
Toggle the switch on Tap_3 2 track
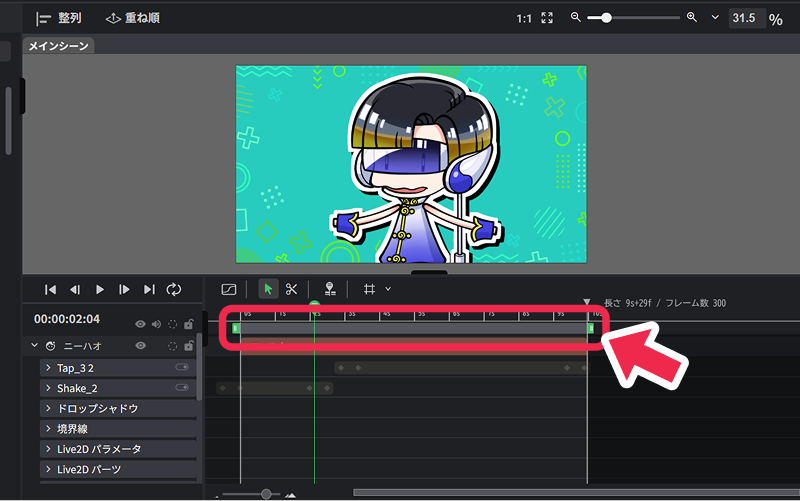(x=182, y=368)
